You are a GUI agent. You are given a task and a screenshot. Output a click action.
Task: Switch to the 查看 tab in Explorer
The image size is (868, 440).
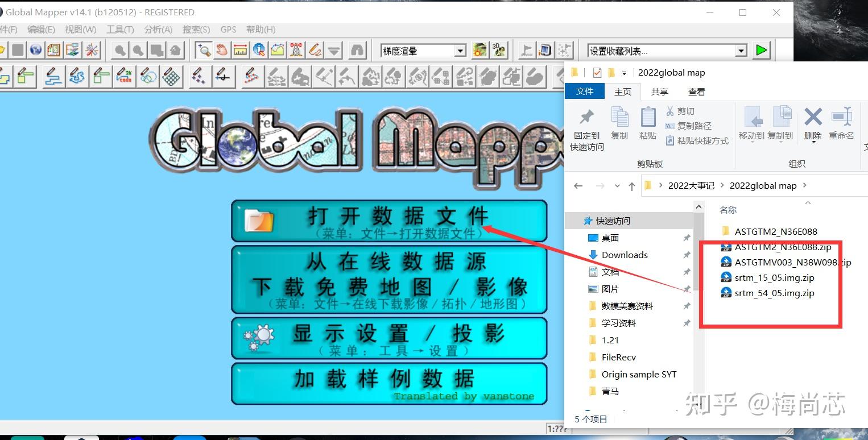pos(696,91)
